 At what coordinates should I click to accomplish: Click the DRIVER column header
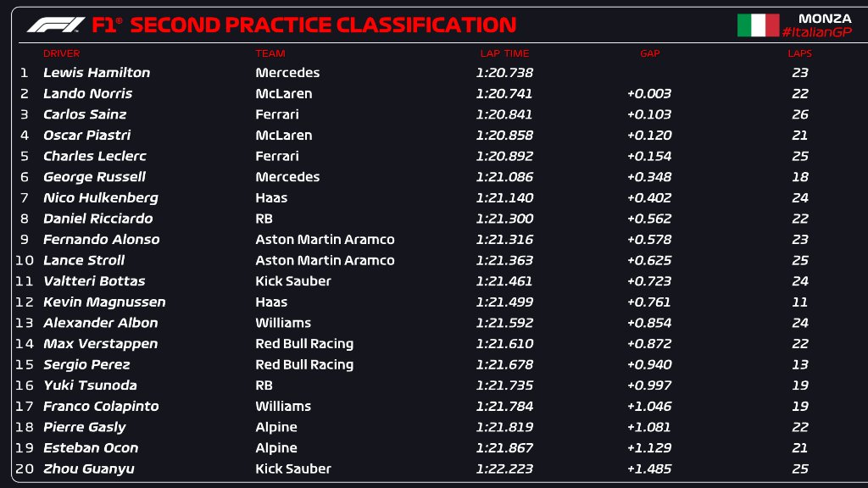61,53
